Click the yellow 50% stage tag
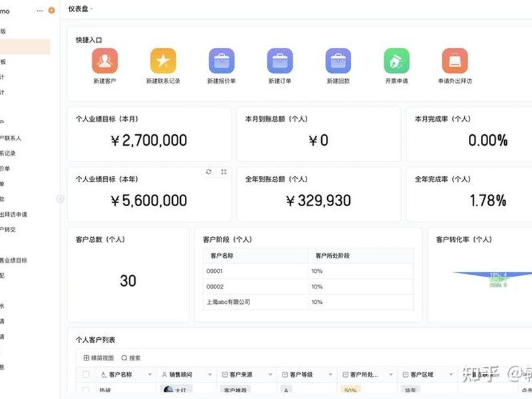This screenshot has width=532, height=399. (x=350, y=390)
